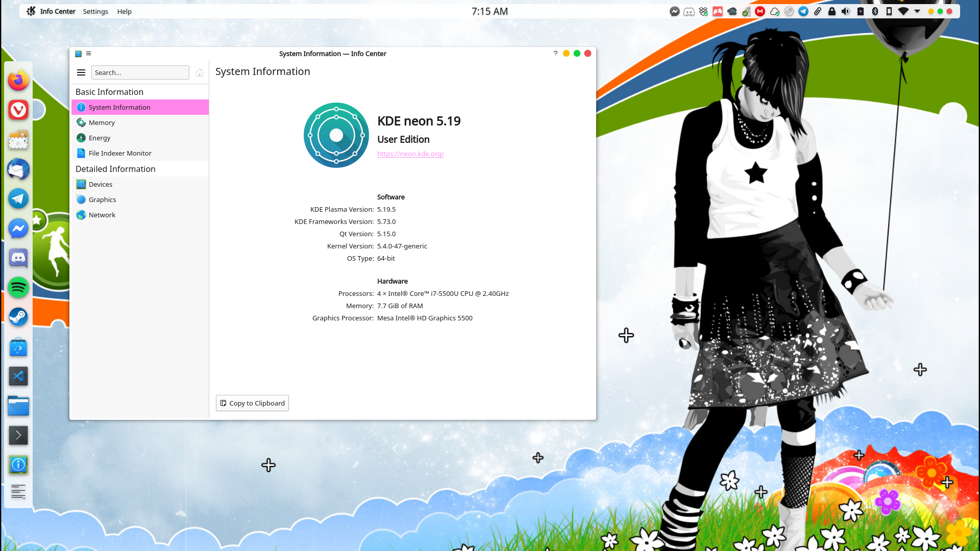Image resolution: width=980 pixels, height=551 pixels.
Task: Click the Processors value text
Action: pos(443,293)
